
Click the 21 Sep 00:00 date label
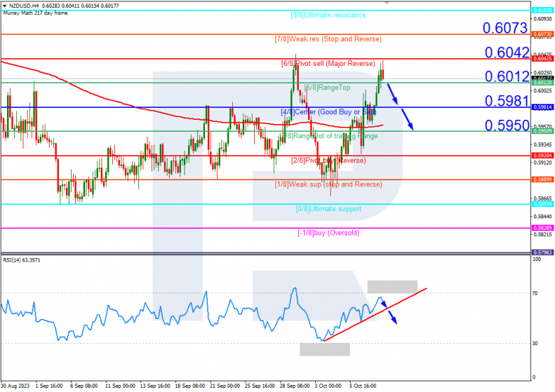[x=224, y=386]
